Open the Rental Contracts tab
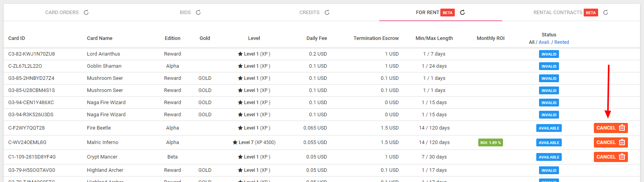Screen dimensions: 644x182 [x=557, y=13]
